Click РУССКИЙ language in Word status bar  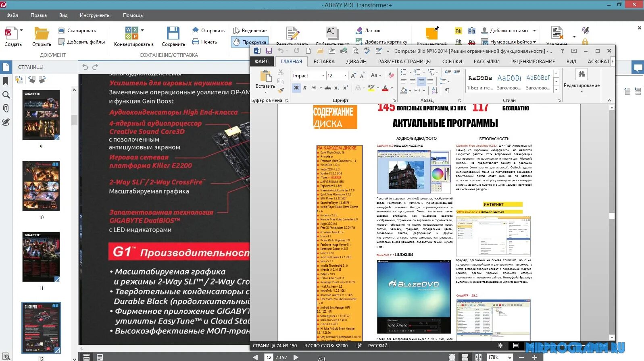click(x=378, y=346)
